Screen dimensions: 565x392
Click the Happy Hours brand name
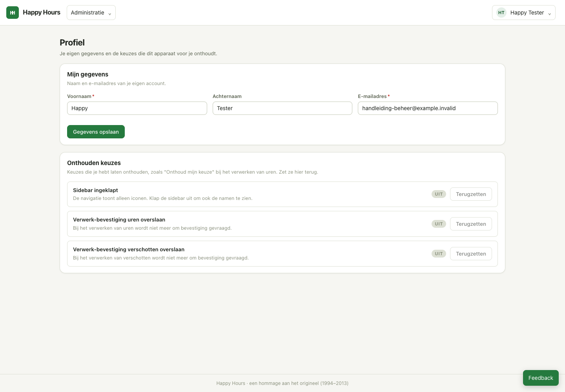tap(42, 13)
